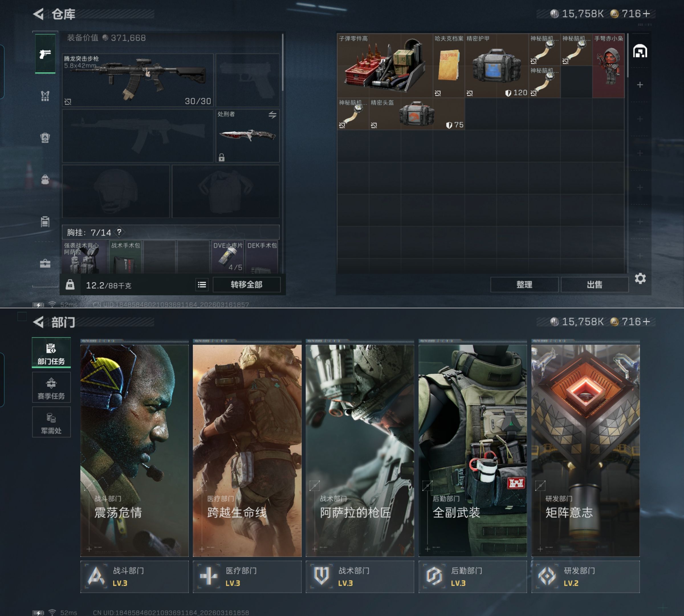
Task: Expand 研发部门 LV.2 department panel
Action: pyautogui.click(x=585, y=576)
